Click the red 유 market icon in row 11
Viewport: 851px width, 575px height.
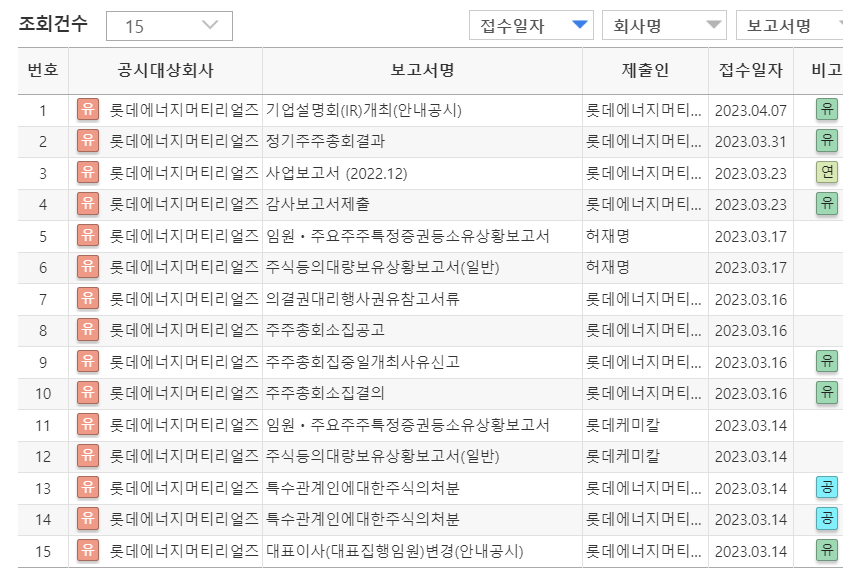(x=87, y=424)
